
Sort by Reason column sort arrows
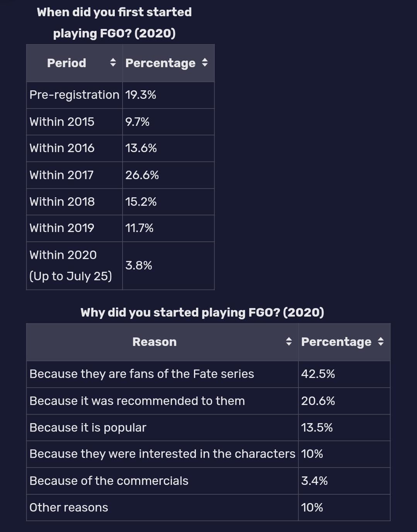(289, 341)
